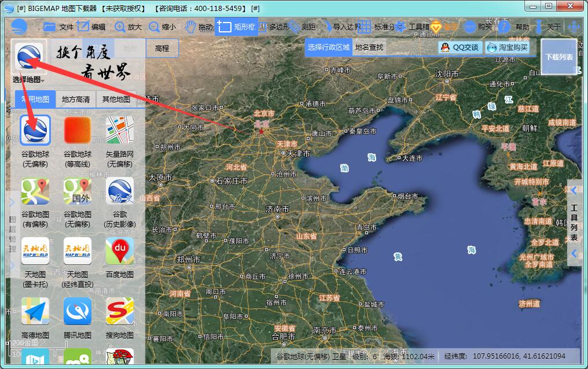Image resolution: width=588 pixels, height=369 pixels.
Task: Click the QQ交谈 button
Action: [x=460, y=47]
